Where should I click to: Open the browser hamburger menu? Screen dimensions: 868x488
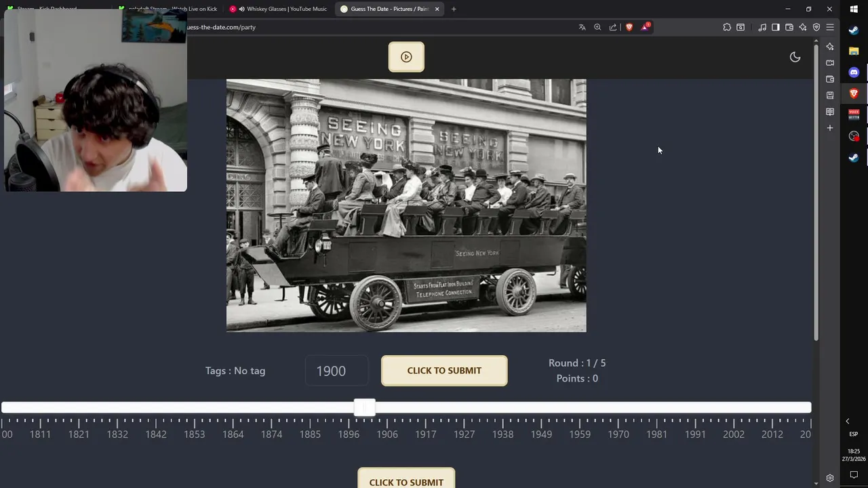point(830,27)
